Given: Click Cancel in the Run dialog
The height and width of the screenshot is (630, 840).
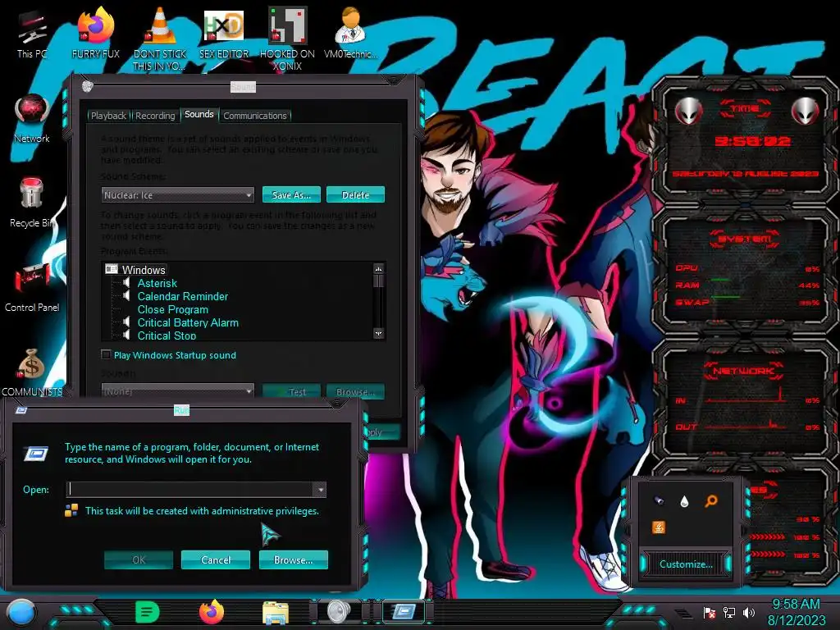Looking at the screenshot, I should [216, 559].
